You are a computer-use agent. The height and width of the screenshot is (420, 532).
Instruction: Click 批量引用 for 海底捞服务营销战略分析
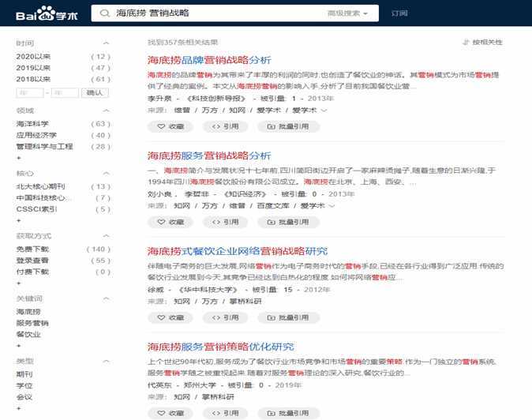click(x=288, y=222)
